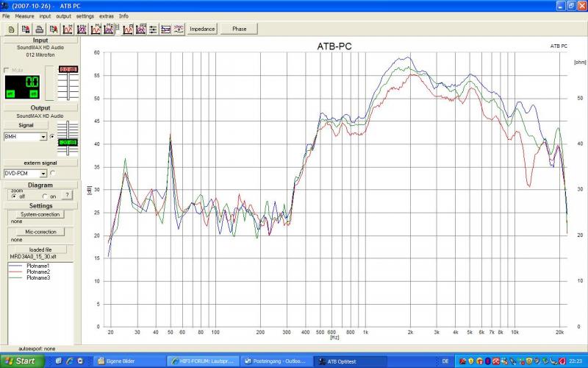This screenshot has height=368, width=588.
Task: Open the Info menu
Action: 123,16
